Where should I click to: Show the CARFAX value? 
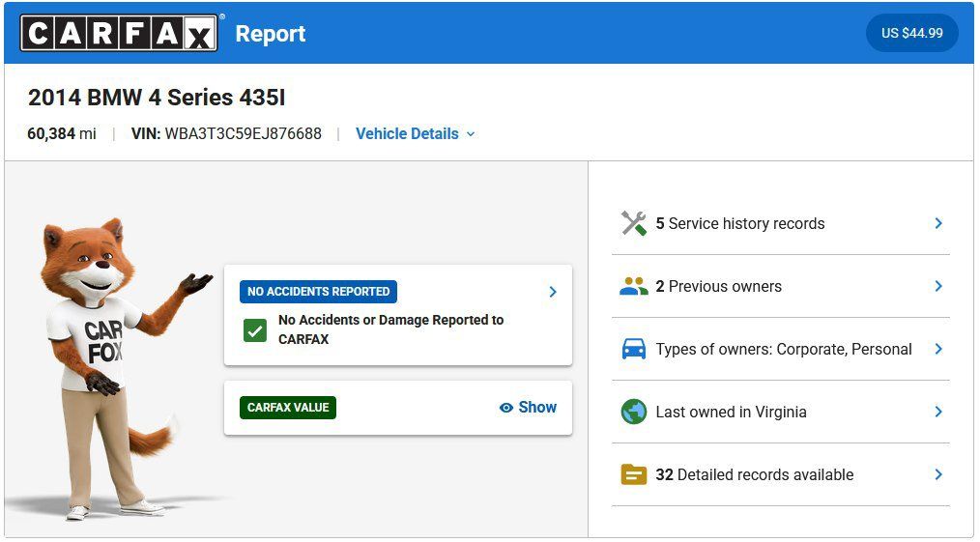(528, 408)
